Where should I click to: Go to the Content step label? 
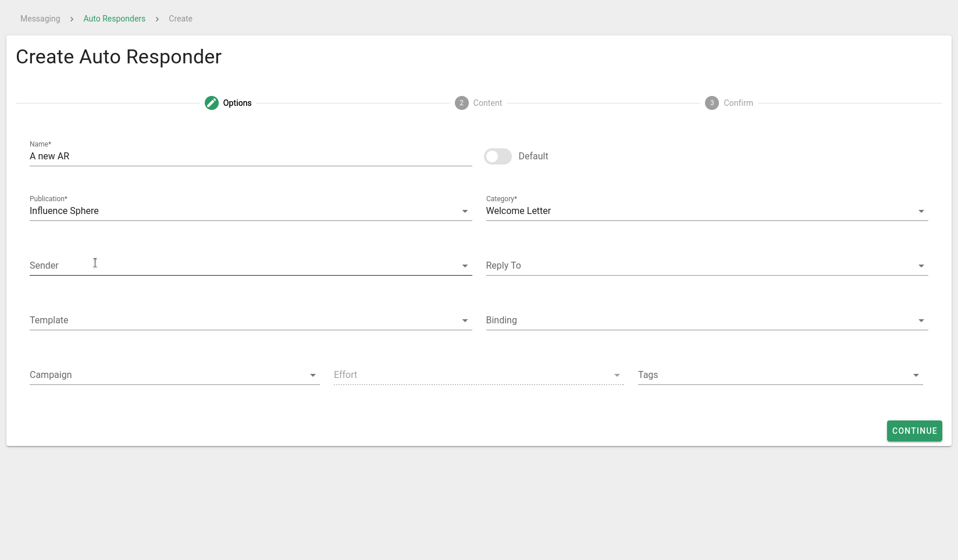(x=487, y=103)
